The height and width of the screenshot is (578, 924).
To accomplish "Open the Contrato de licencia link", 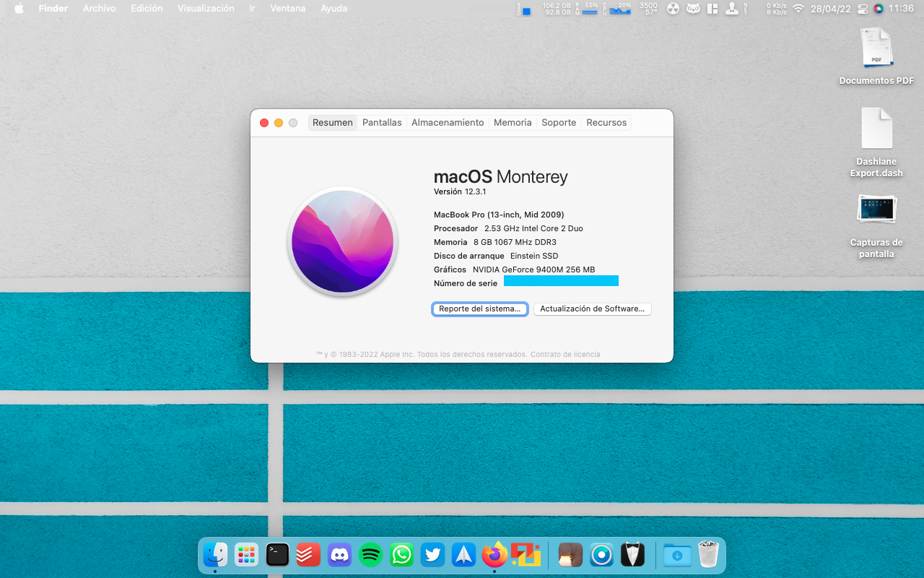I will coord(565,355).
